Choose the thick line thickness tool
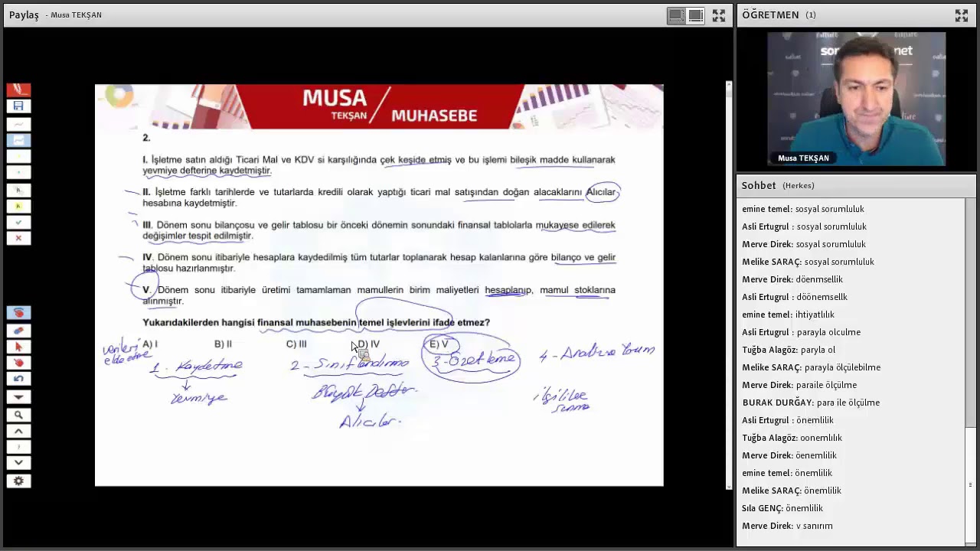 tap(18, 140)
